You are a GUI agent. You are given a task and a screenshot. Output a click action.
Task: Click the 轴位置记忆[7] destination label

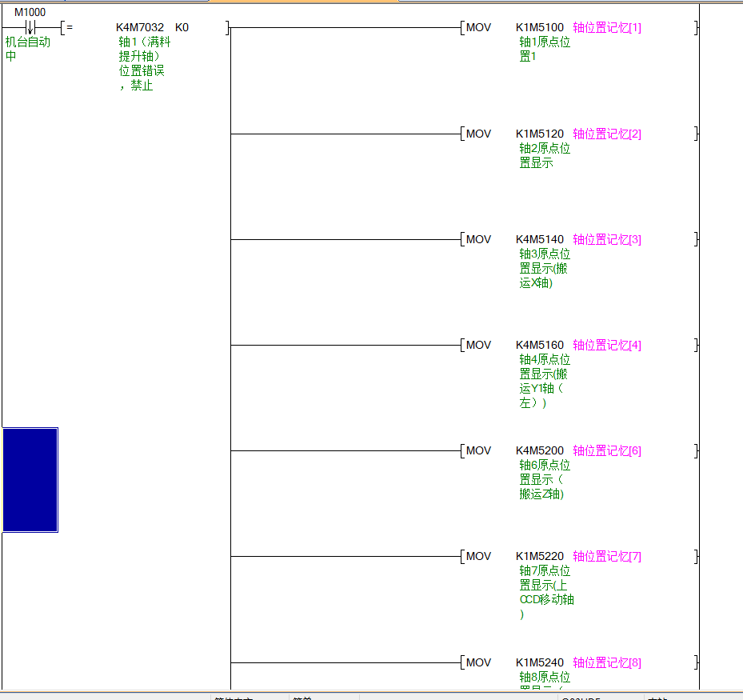(607, 556)
